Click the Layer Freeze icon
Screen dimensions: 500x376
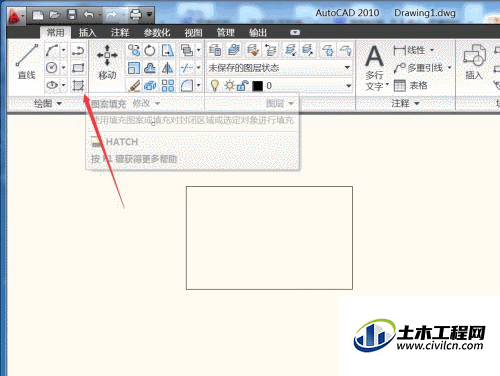[x=328, y=50]
